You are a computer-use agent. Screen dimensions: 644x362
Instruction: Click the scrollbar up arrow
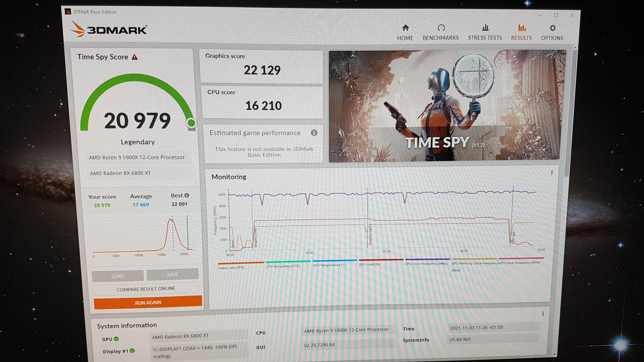(575, 47)
